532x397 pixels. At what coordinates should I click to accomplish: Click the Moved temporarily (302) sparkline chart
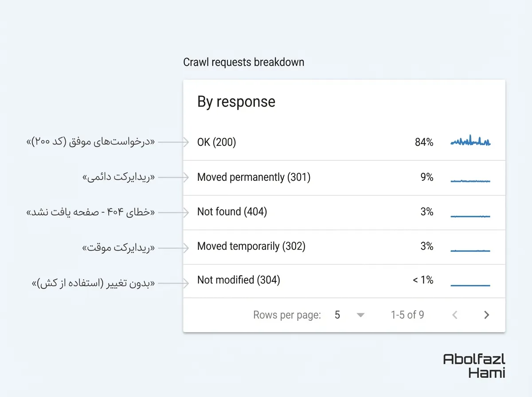pos(470,250)
